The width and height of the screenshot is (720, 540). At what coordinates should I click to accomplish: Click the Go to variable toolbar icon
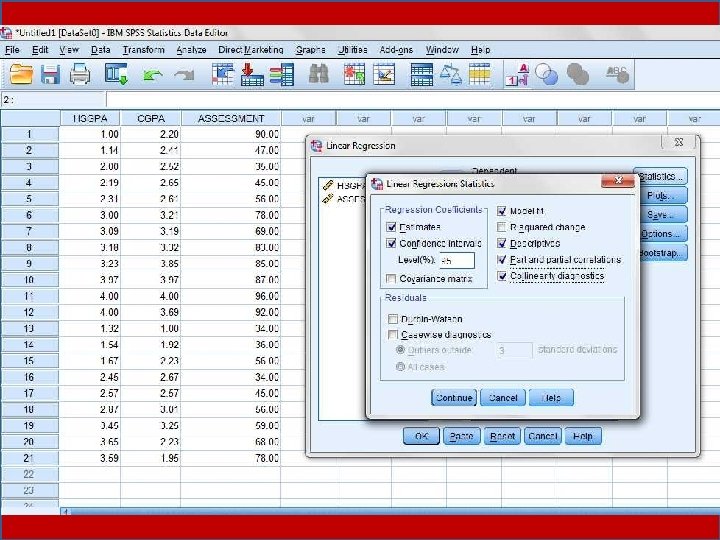click(252, 74)
